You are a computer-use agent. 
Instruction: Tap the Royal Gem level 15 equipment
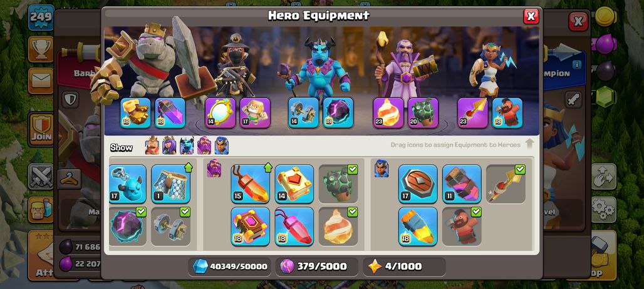250,184
